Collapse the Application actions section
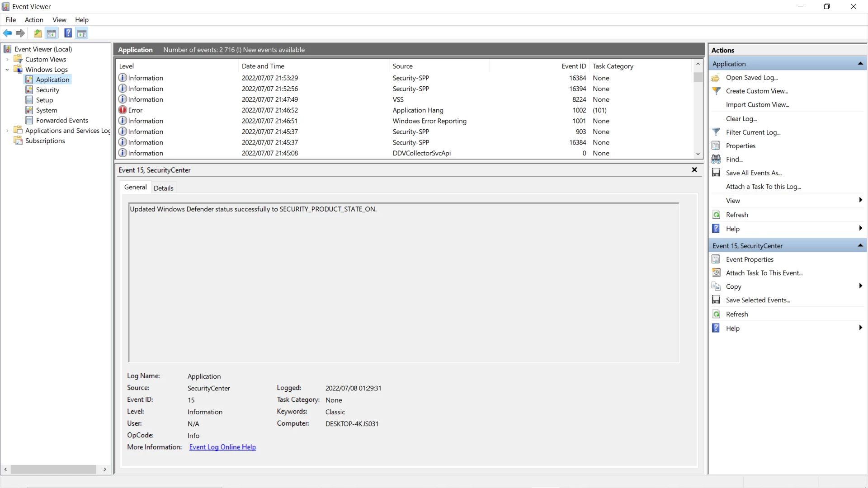This screenshot has height=488, width=868. pos(860,64)
